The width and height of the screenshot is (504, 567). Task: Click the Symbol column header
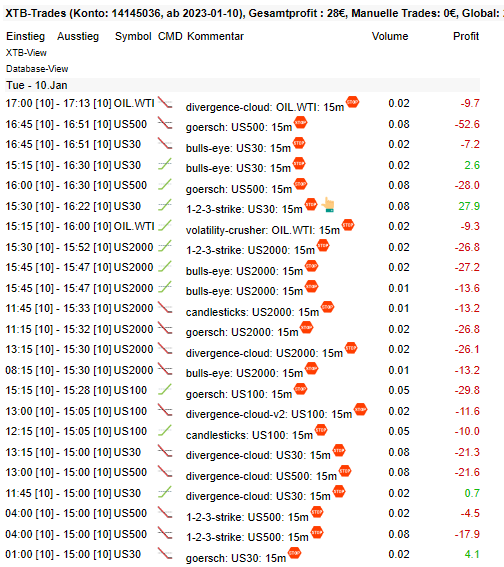(x=133, y=36)
